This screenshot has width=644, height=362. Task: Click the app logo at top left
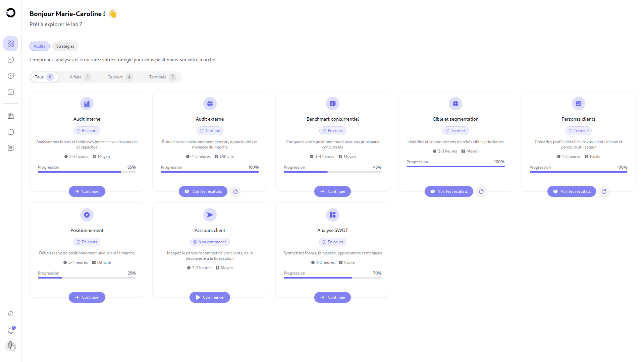(x=11, y=13)
